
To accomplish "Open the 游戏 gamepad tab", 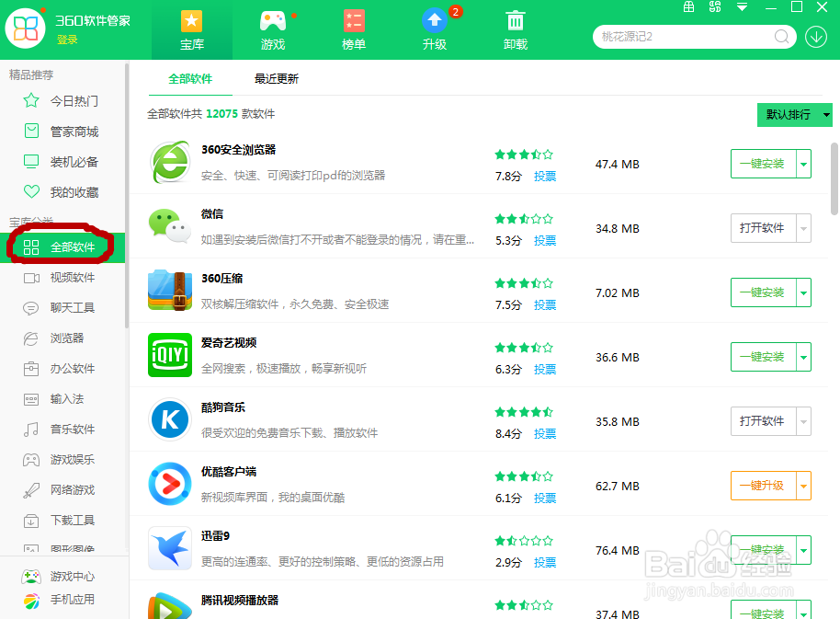I will [x=273, y=30].
